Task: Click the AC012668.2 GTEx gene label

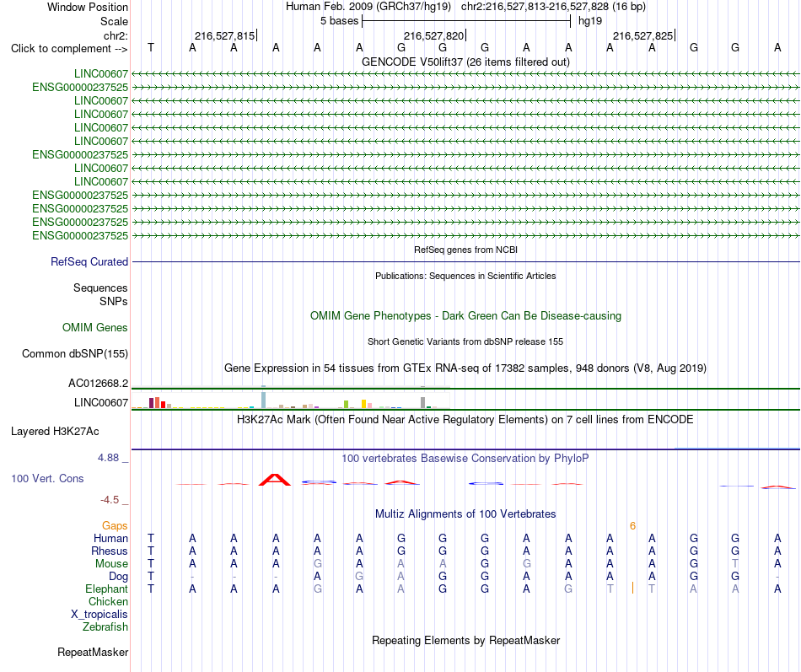Action: 98,384
